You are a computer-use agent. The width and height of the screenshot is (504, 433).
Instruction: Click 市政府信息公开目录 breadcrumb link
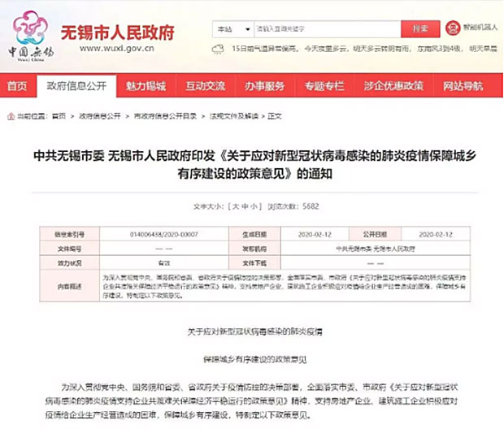165,116
